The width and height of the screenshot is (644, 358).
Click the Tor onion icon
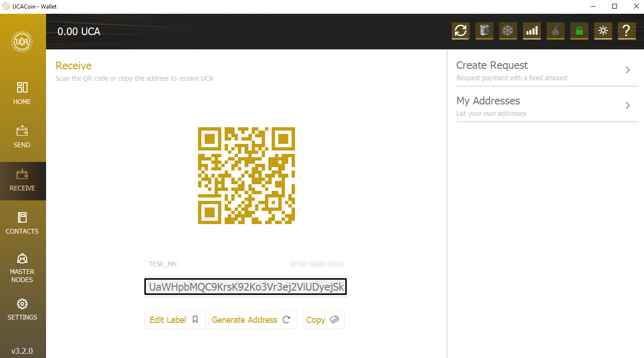(x=555, y=31)
